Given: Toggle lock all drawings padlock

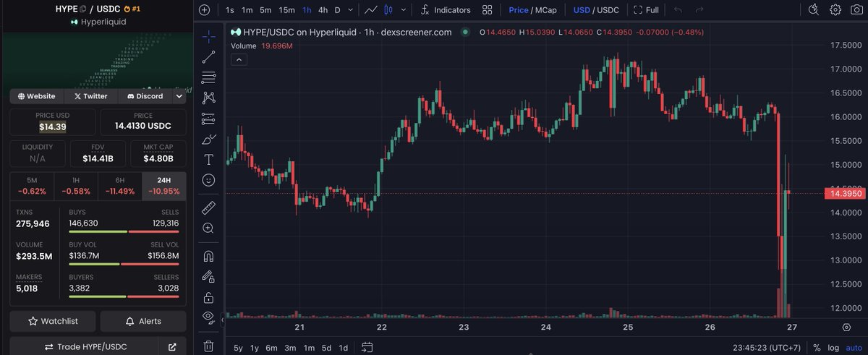Looking at the screenshot, I should (208, 296).
